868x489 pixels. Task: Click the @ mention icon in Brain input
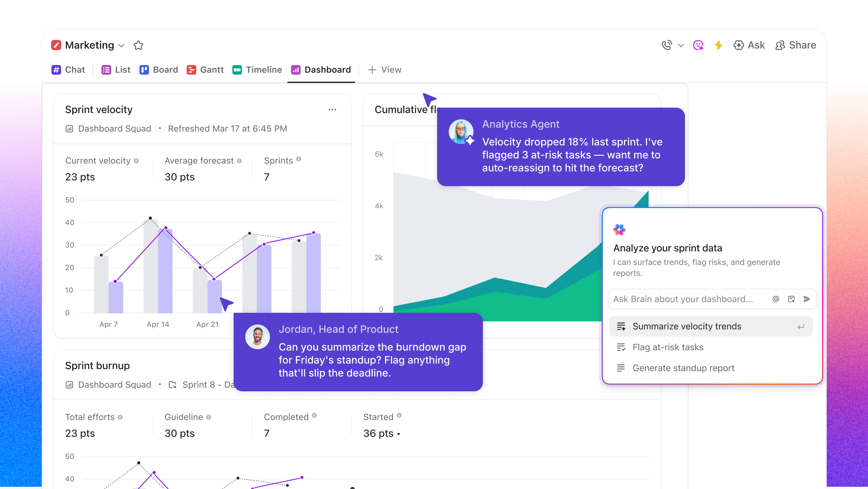tap(776, 299)
